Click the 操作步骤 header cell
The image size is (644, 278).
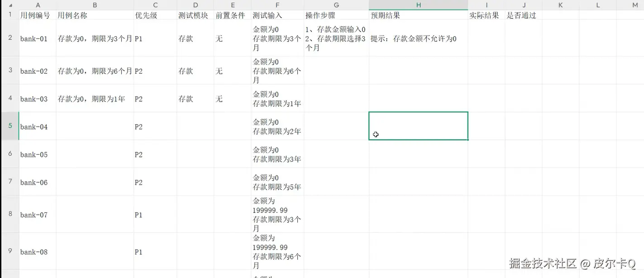pyautogui.click(x=336, y=15)
